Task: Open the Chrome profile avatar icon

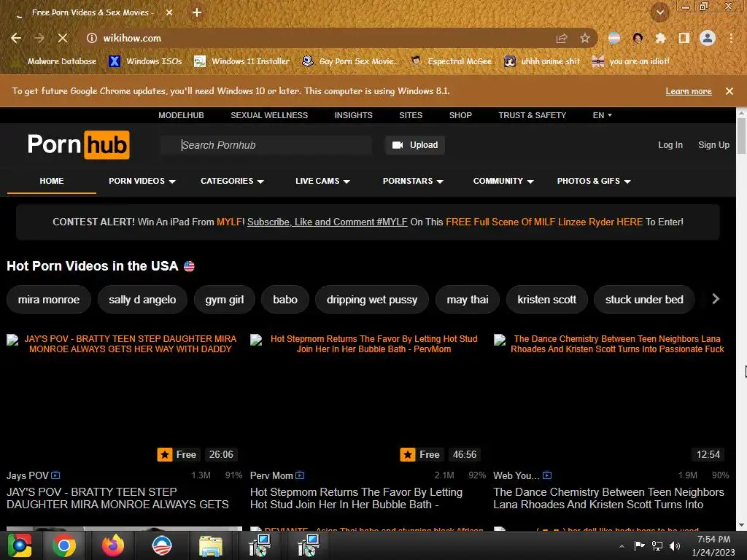Action: 708,38
